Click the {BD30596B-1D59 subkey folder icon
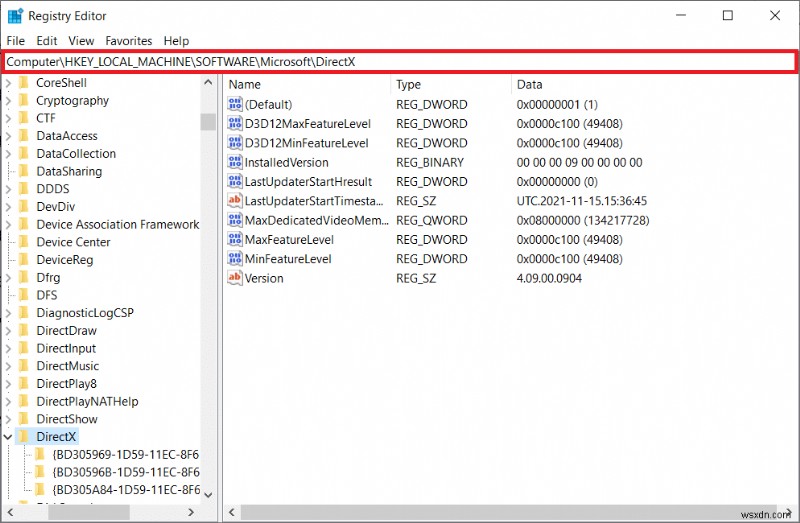This screenshot has width=800, height=523. pyautogui.click(x=40, y=472)
